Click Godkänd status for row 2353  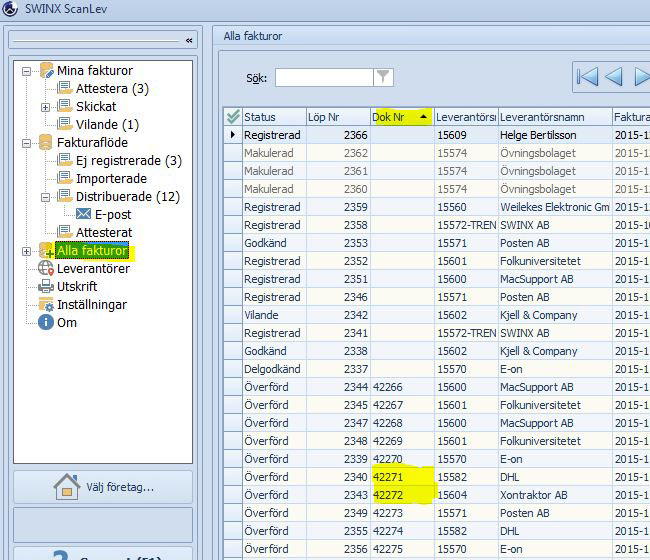coord(274,243)
